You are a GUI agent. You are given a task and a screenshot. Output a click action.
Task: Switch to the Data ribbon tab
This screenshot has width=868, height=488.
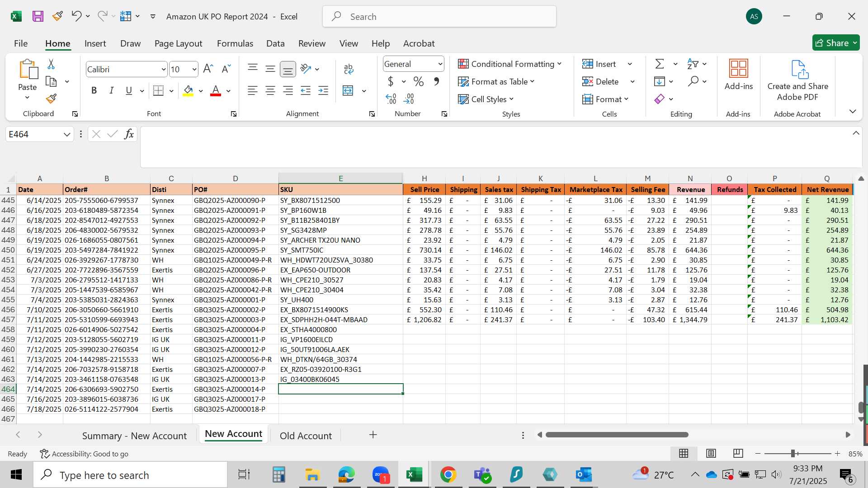pos(275,43)
